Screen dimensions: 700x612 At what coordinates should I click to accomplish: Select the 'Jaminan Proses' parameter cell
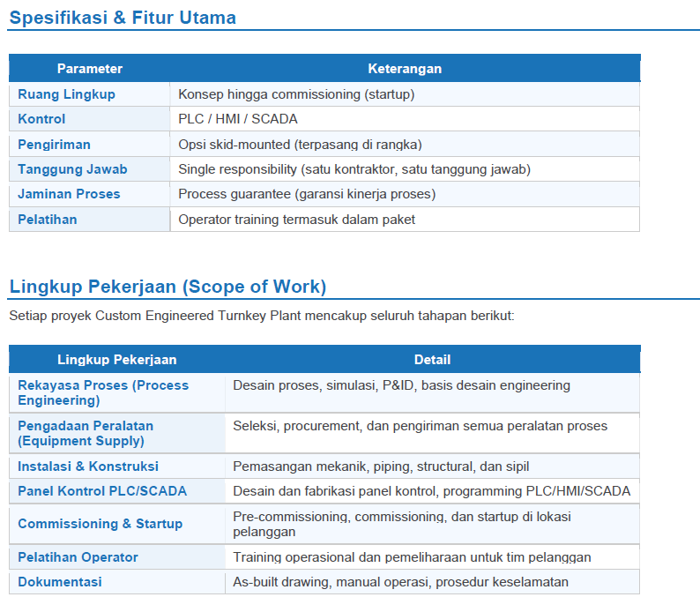coord(89,194)
